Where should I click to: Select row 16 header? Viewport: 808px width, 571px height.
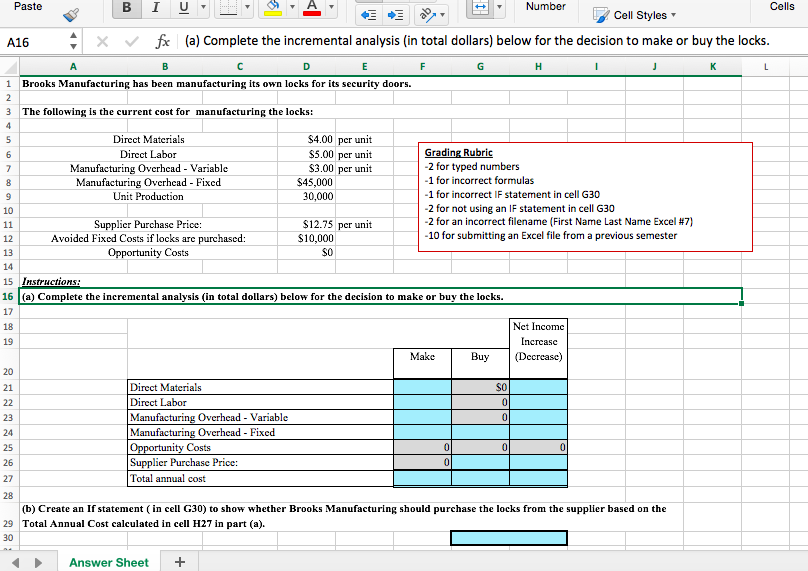click(9, 296)
